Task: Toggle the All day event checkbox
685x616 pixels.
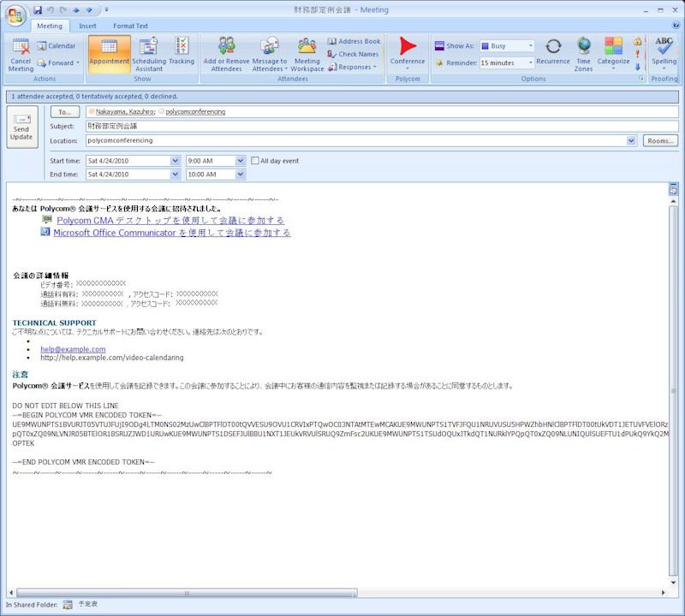Action: point(254,161)
